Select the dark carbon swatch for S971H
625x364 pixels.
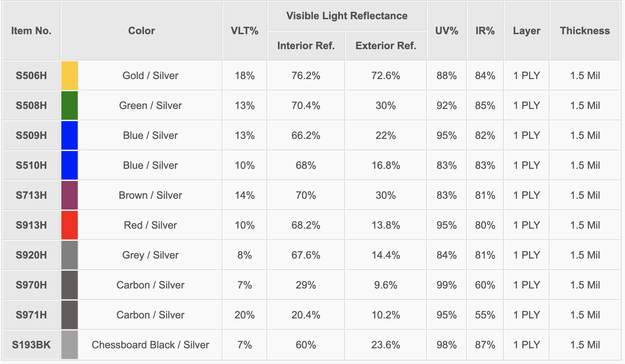69,315
